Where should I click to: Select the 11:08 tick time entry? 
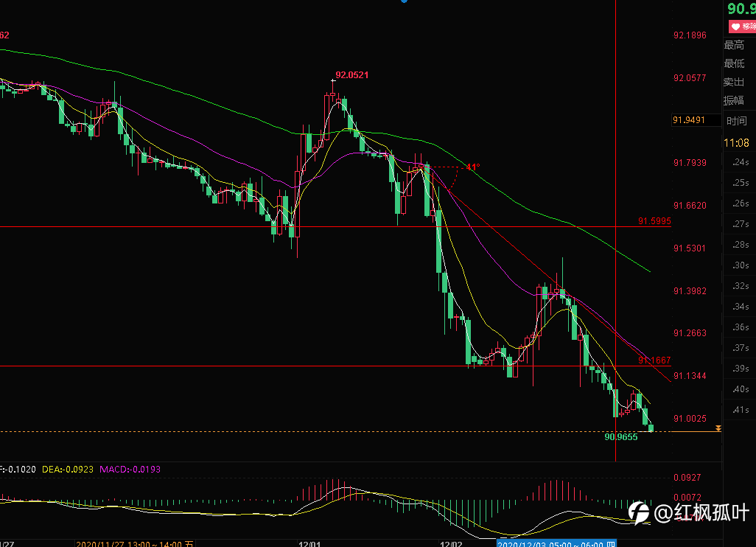736,143
